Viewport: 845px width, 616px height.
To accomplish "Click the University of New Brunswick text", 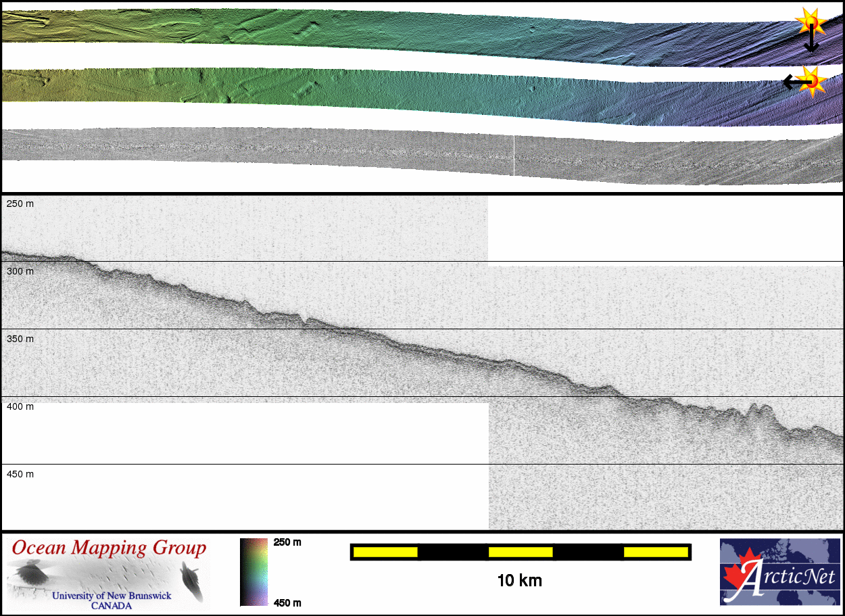I will pos(112,596).
